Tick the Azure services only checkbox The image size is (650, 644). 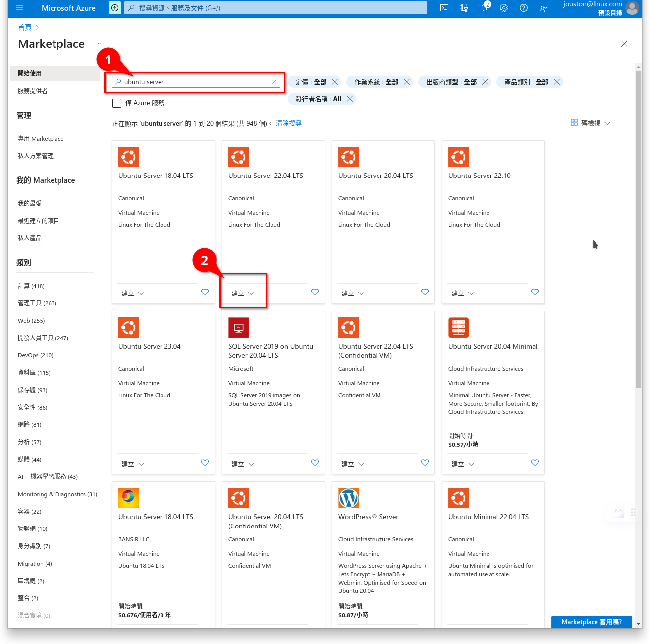coord(117,103)
